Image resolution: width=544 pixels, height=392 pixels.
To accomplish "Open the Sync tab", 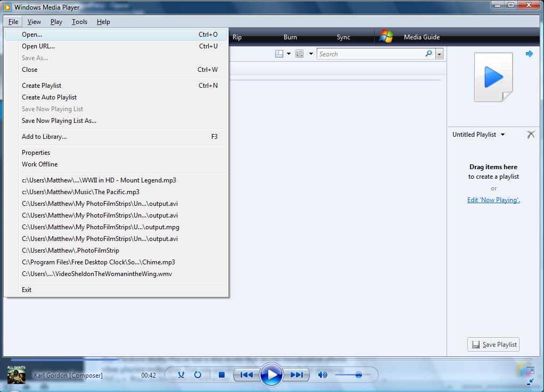I will point(343,37).
